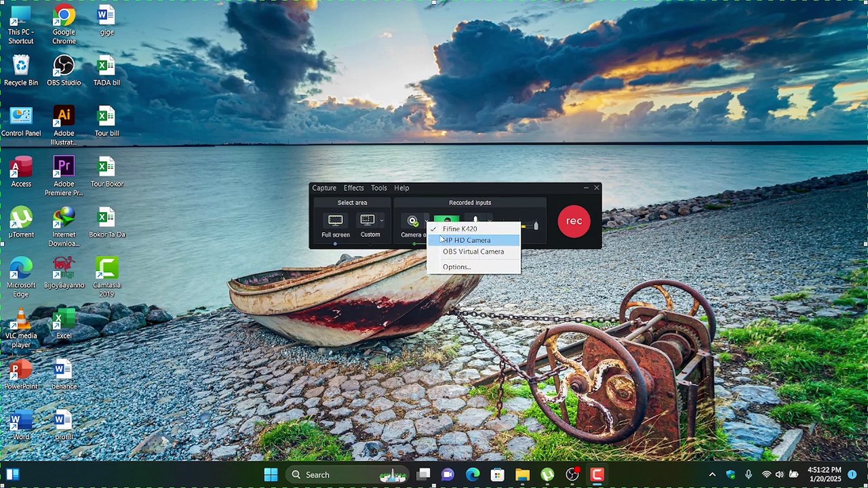Adjust the audio volume slider handle
Image resolution: width=868 pixels, height=488 pixels.
536,225
